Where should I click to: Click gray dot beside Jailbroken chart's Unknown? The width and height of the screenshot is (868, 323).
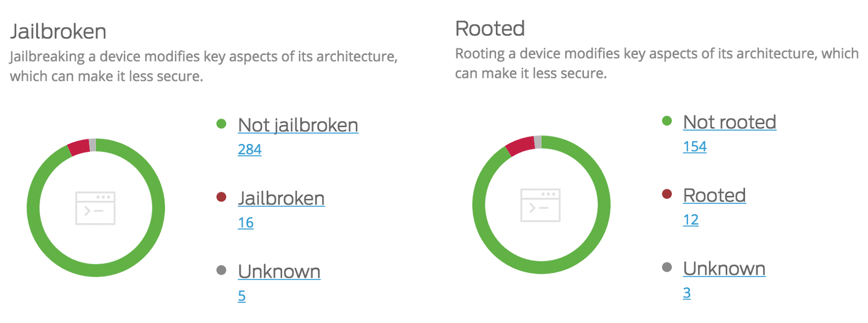point(221,270)
